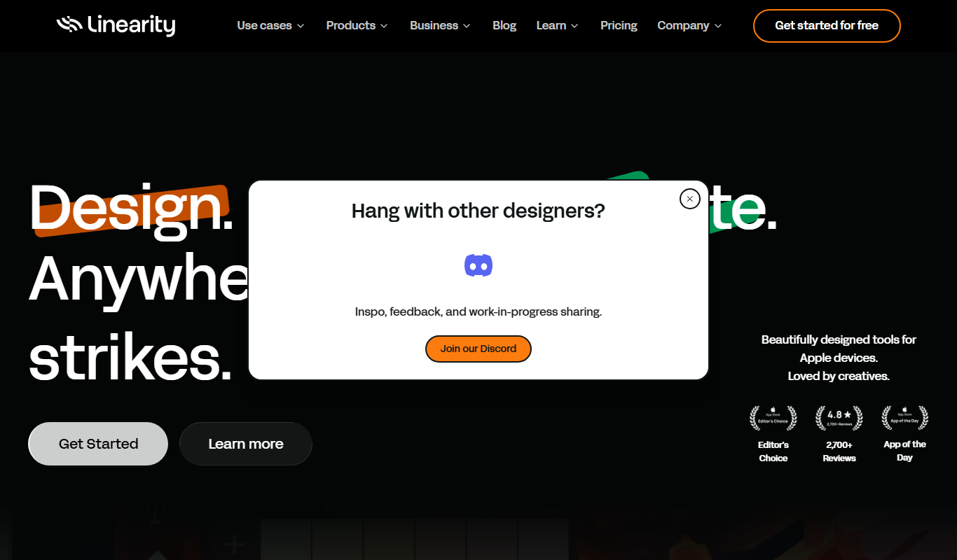
Task: Go to the Pricing page
Action: (x=619, y=25)
